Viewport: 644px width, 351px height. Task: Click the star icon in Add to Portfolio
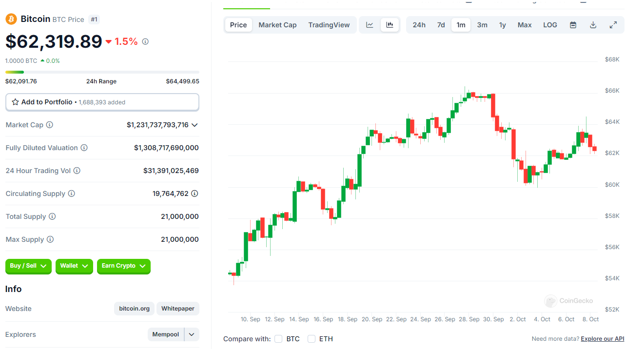(15, 102)
